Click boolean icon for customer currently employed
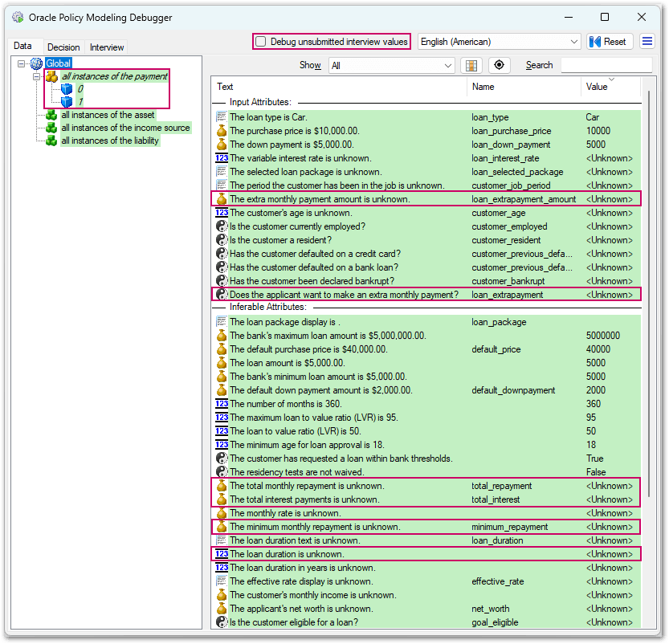Screen dimensions: 669x644 point(222,226)
